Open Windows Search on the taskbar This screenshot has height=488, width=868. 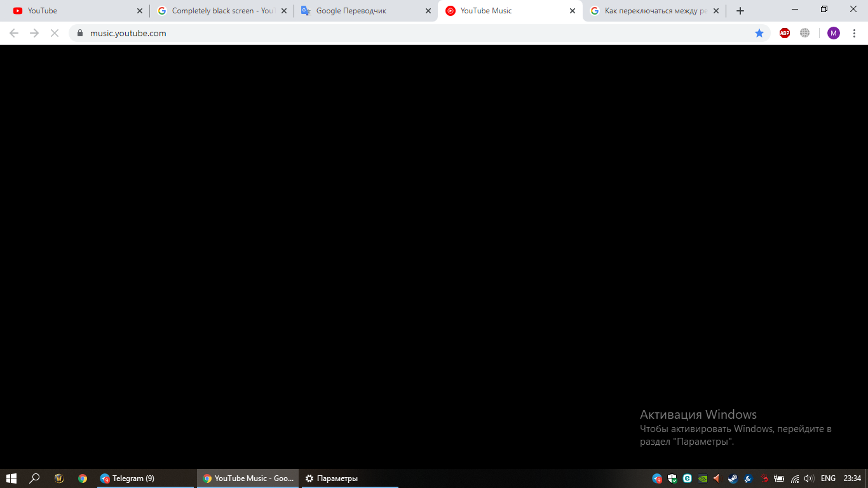click(x=34, y=478)
